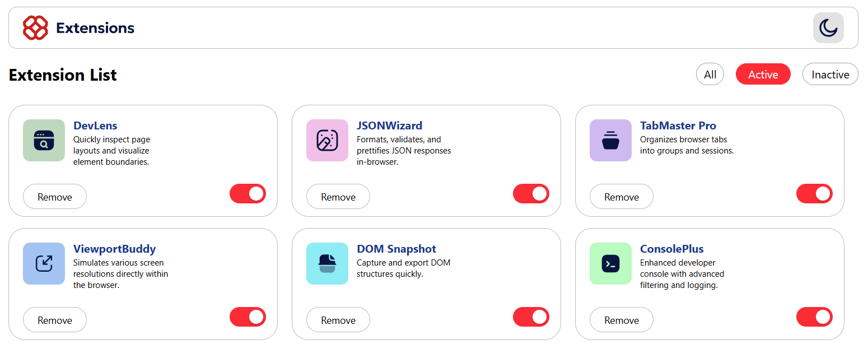
Task: Turn off the JSONWizard toggle switch
Action: [x=531, y=194]
